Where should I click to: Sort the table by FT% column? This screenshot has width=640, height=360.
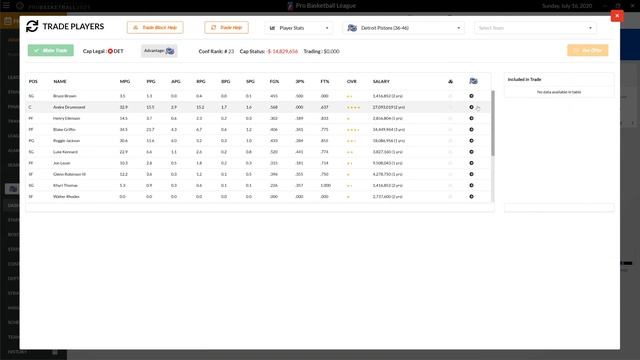325,82
